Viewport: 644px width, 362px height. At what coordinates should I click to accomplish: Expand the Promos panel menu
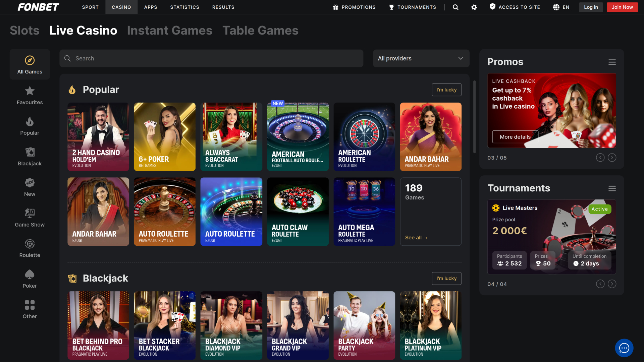612,62
